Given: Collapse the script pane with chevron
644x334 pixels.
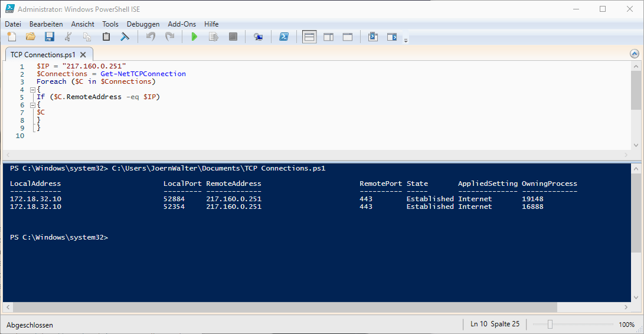Looking at the screenshot, I should click(x=635, y=54).
